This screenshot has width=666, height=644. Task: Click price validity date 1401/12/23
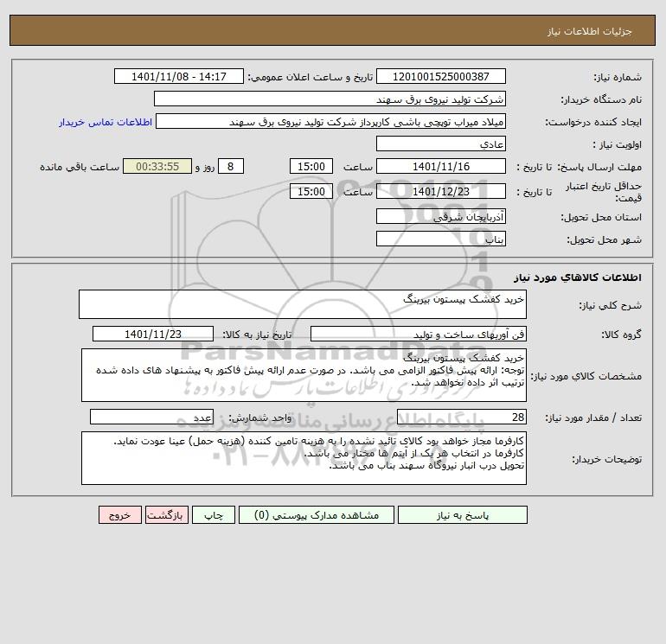click(441, 191)
